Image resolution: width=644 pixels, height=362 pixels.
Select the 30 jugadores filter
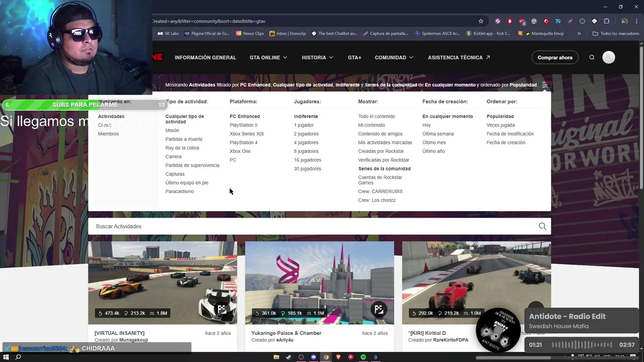pos(307,168)
